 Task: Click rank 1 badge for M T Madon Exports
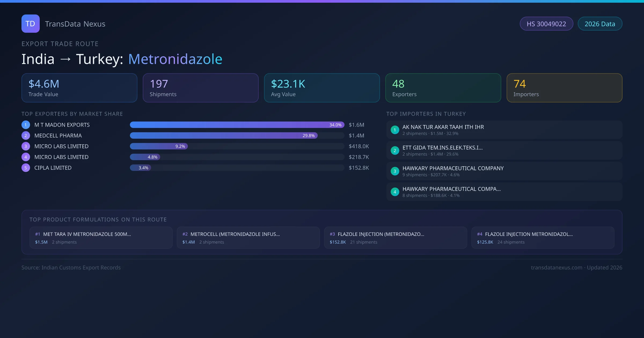pyautogui.click(x=26, y=125)
